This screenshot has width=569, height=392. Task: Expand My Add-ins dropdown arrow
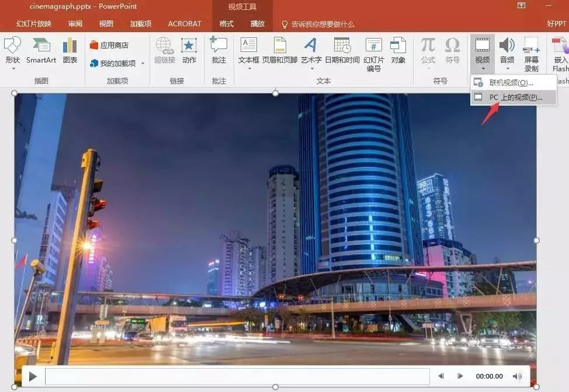[x=143, y=63]
